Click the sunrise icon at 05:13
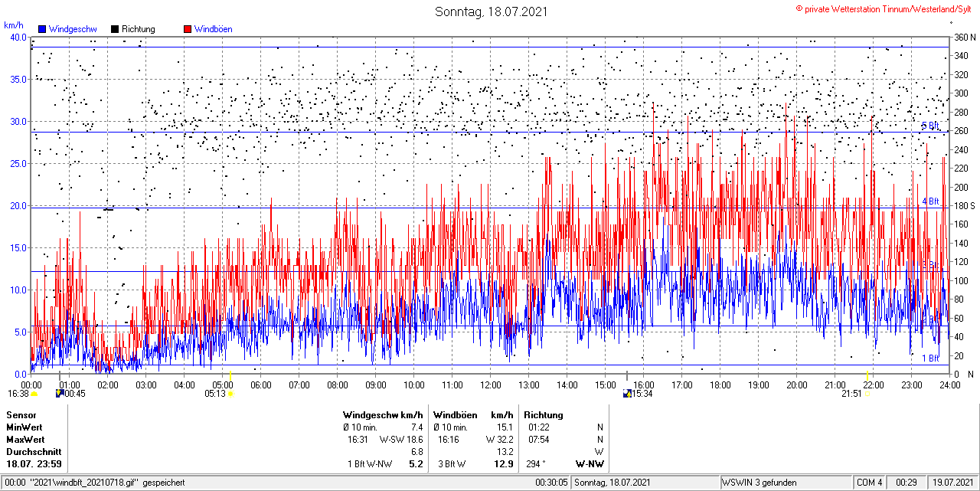 click(x=230, y=394)
